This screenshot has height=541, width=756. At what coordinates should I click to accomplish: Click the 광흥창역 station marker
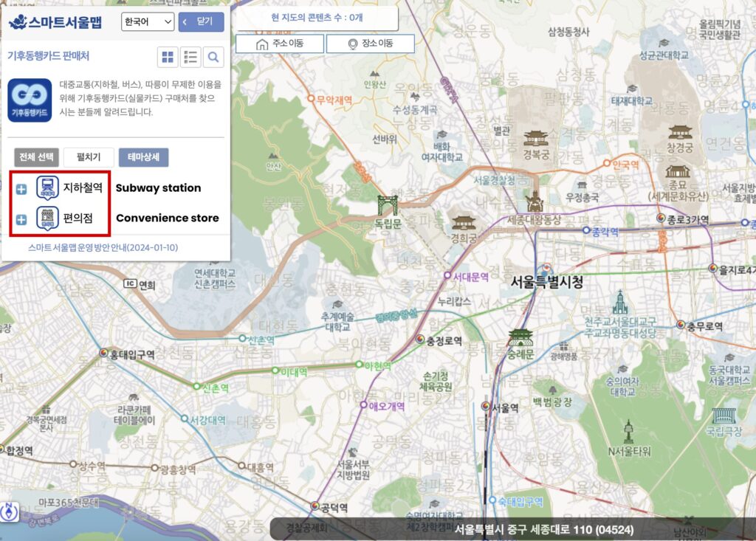coord(155,468)
